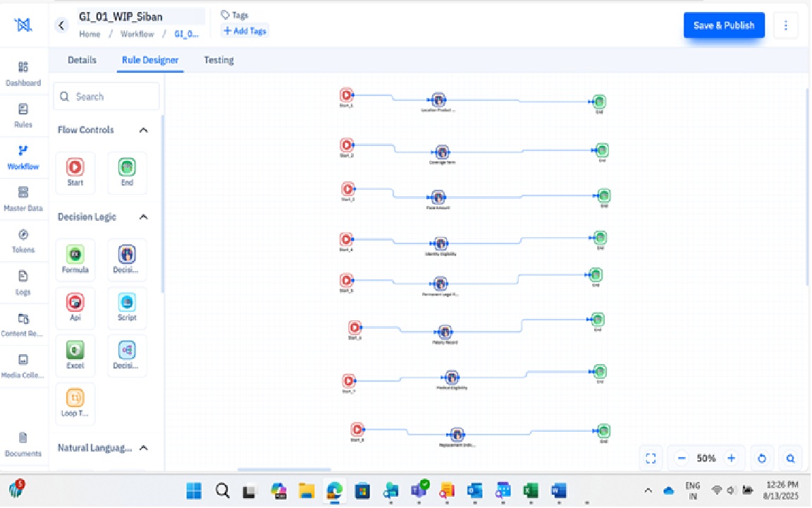The image size is (812, 508).
Task: Switch to the Testing tab
Action: [219, 61]
